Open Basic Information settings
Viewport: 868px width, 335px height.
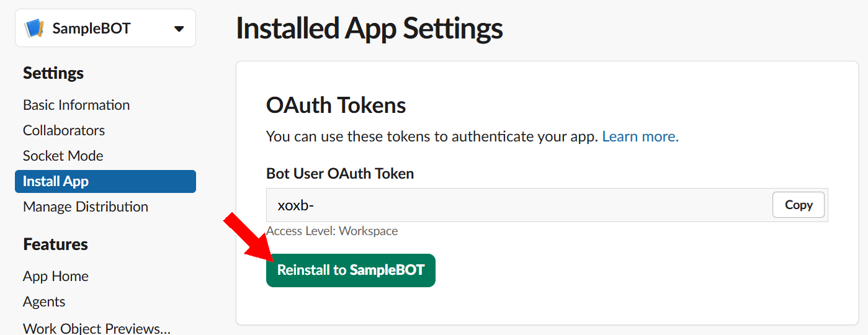pyautogui.click(x=76, y=105)
